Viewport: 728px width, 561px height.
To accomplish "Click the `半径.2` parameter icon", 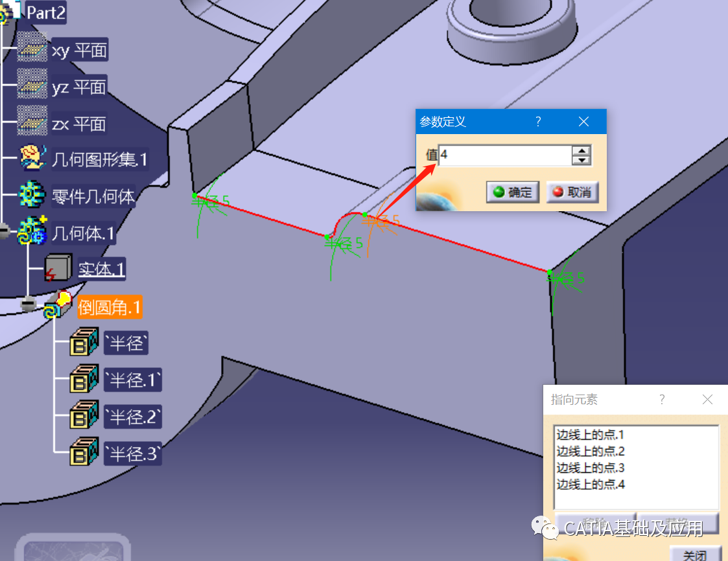I will [x=84, y=415].
